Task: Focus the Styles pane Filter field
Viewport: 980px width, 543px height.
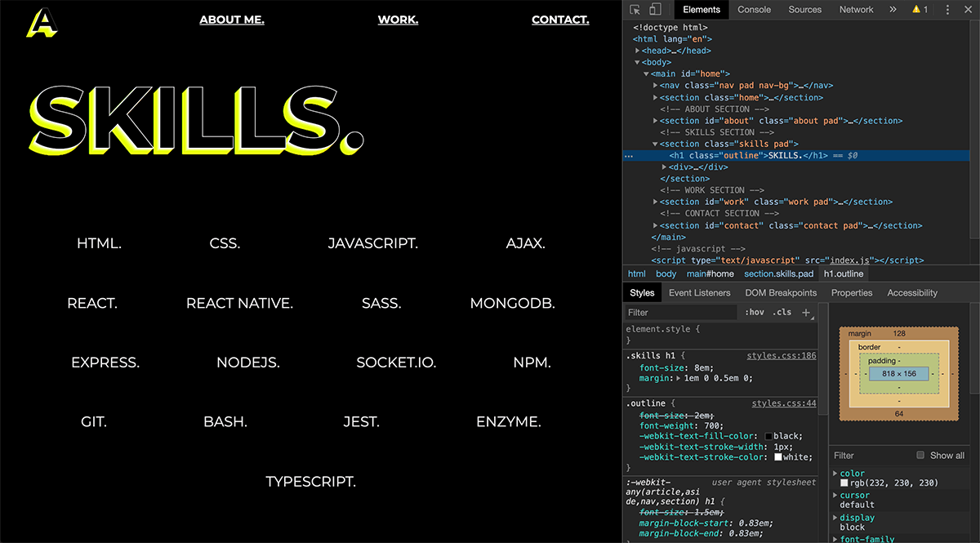Action: click(x=681, y=312)
